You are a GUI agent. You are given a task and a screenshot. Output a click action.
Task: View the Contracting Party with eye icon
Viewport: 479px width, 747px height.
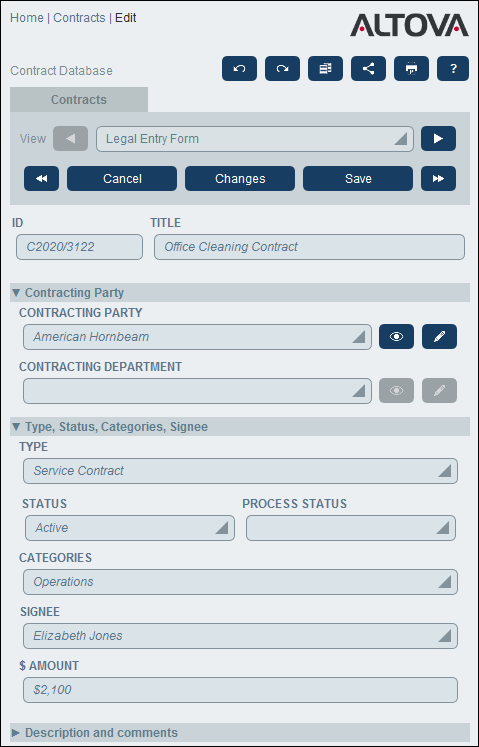pyautogui.click(x=397, y=337)
